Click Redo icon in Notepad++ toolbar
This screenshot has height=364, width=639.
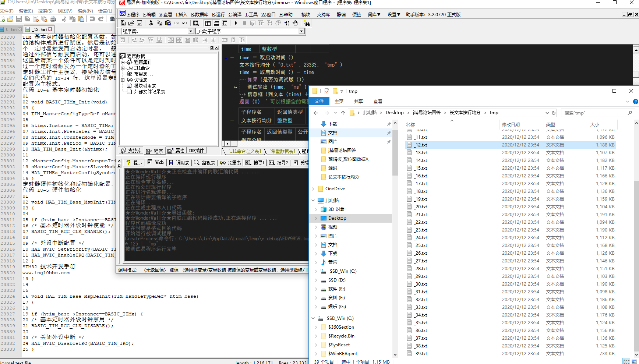coord(101,19)
